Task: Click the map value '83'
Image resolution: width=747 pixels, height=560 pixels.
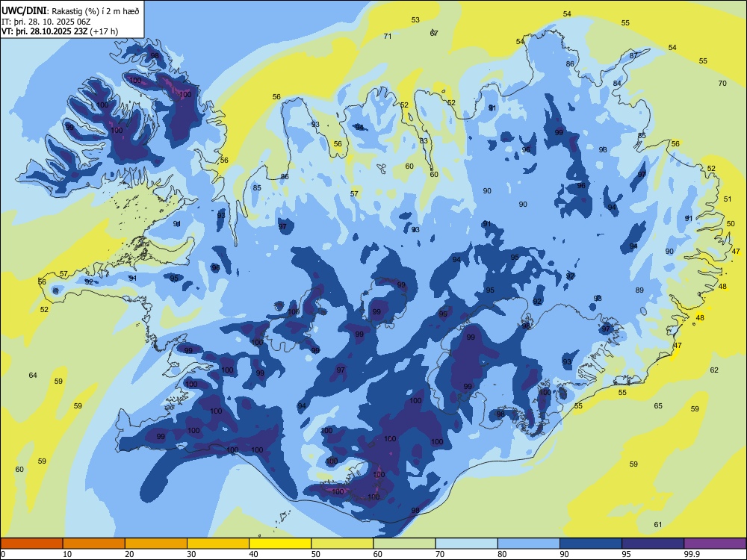Action: coord(424,141)
